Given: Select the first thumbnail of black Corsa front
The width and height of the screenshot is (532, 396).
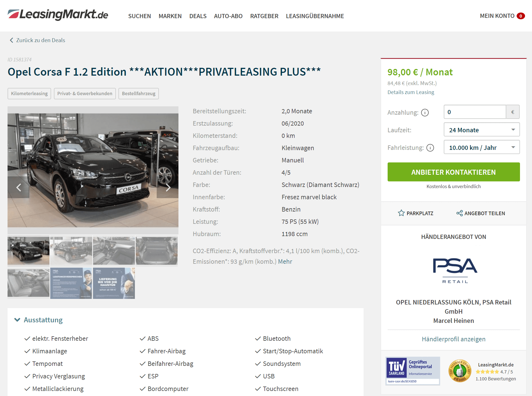Looking at the screenshot, I should [x=28, y=251].
